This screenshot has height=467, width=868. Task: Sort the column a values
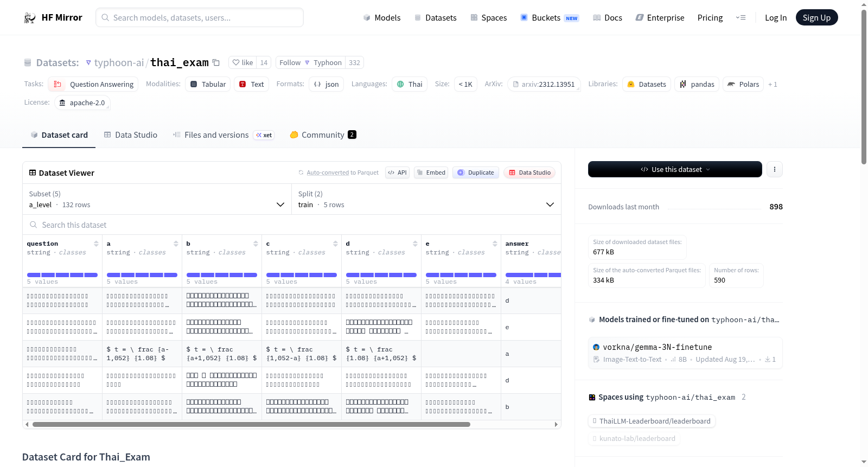point(176,244)
